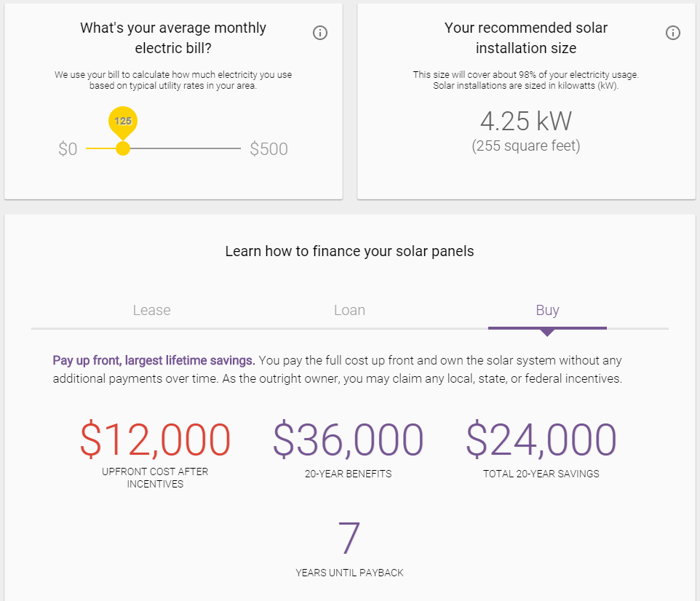Click the yellow 125 value bubble above slider

tap(123, 121)
